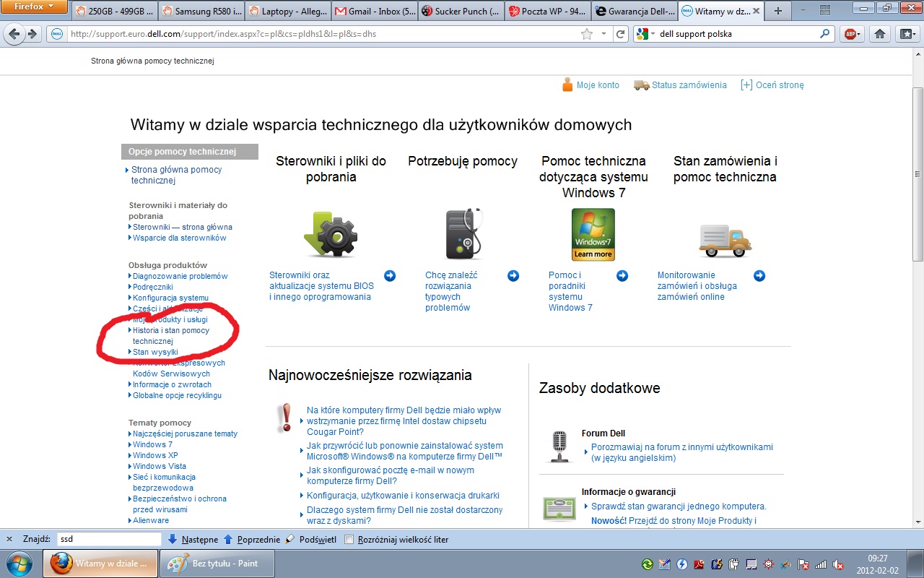This screenshot has width=924, height=578.
Task: Click blue arrow next to Monitorowanie zamówień
Action: pos(759,275)
